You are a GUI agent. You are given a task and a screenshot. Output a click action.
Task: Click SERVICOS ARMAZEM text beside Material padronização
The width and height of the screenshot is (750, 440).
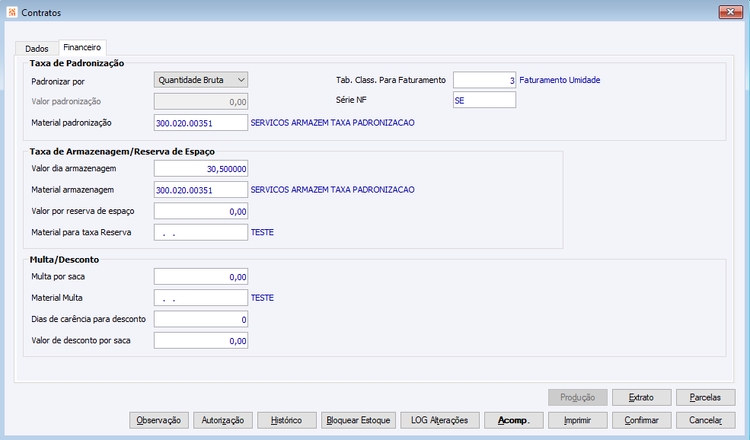pyautogui.click(x=332, y=123)
